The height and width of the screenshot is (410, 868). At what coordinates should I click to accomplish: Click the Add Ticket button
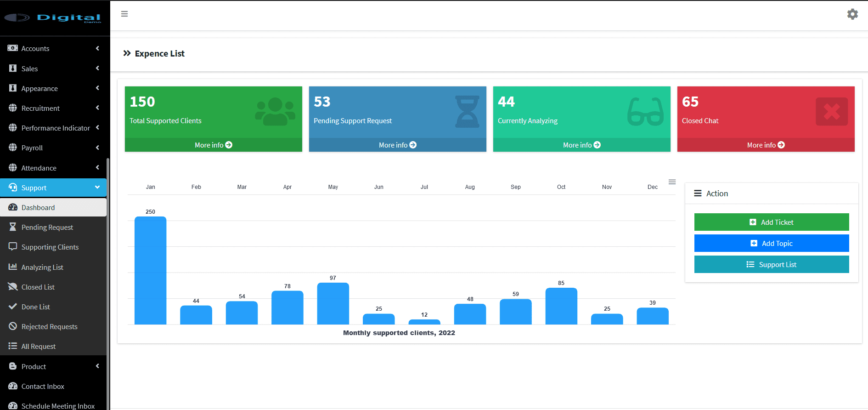click(771, 222)
